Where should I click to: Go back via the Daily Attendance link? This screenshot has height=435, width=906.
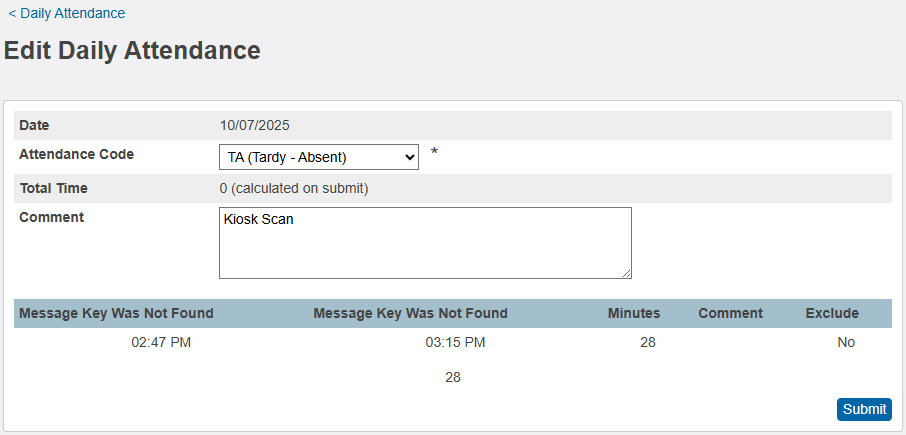[x=67, y=14]
